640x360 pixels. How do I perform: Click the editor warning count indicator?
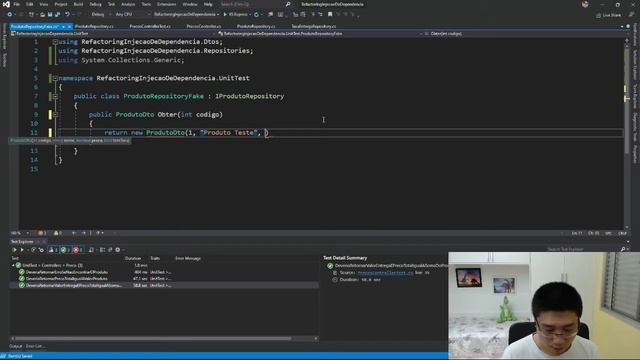(58, 233)
